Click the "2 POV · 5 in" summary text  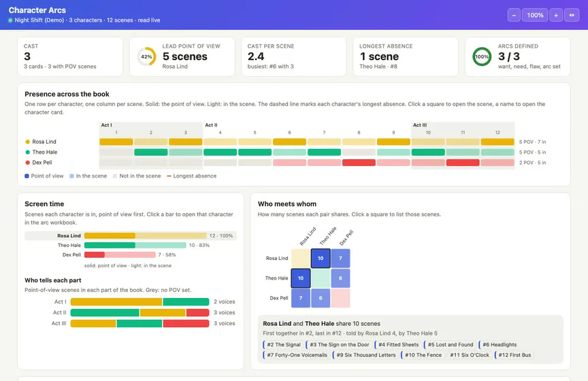coord(532,163)
